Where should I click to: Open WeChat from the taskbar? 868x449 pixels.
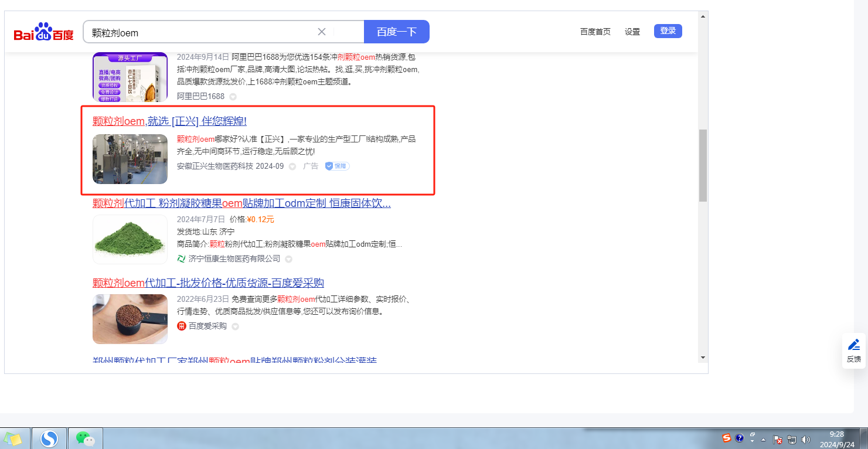tap(86, 438)
